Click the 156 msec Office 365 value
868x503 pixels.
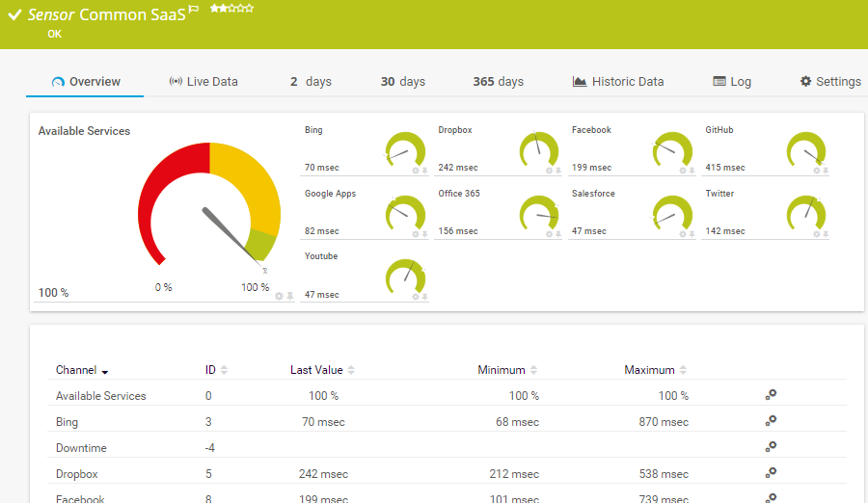point(458,230)
